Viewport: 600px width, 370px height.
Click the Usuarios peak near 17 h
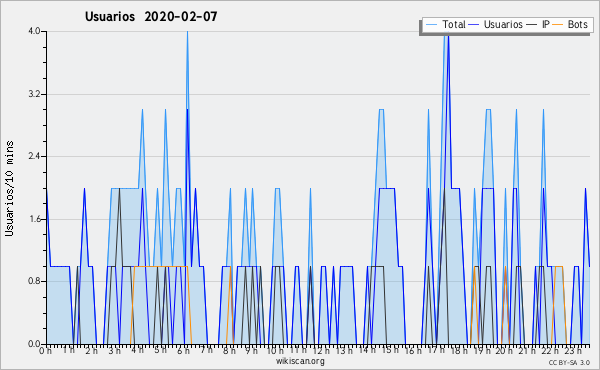448,37
